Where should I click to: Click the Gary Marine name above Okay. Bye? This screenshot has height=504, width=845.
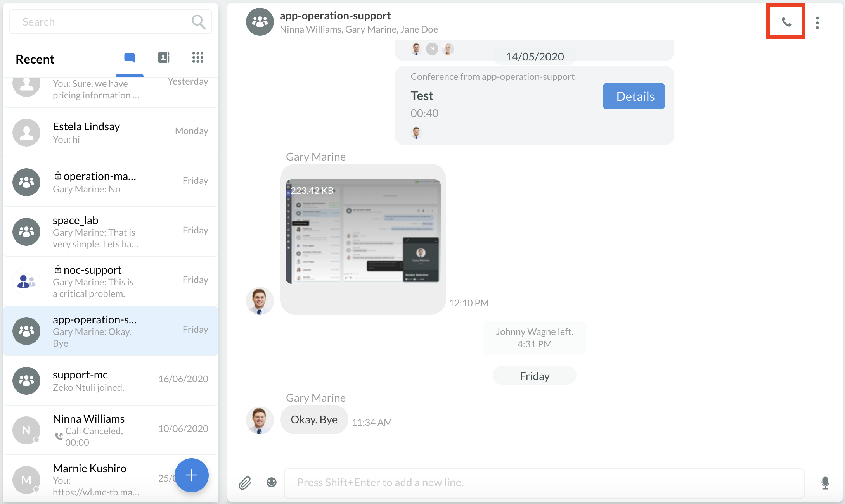tap(315, 398)
